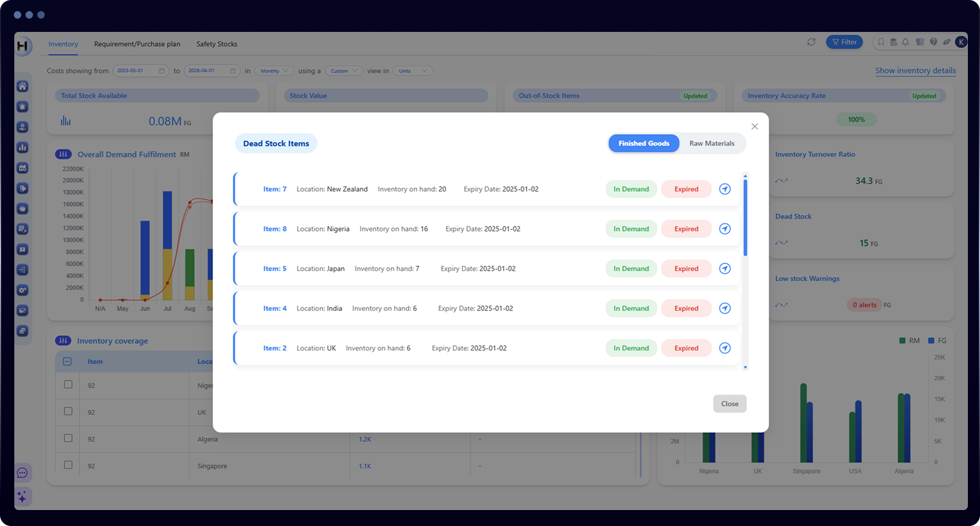
Task: Open the hierarchy tree icon in left sidebar
Action: pyautogui.click(x=23, y=270)
